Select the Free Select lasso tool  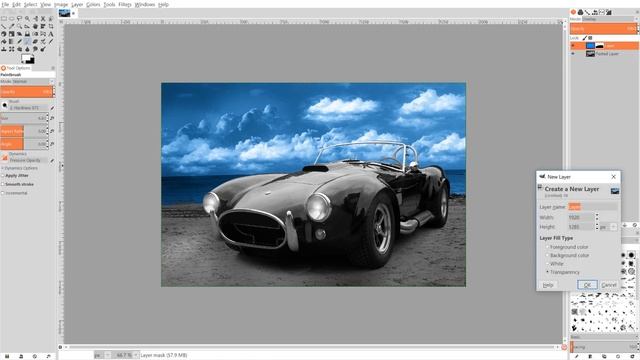click(19, 18)
